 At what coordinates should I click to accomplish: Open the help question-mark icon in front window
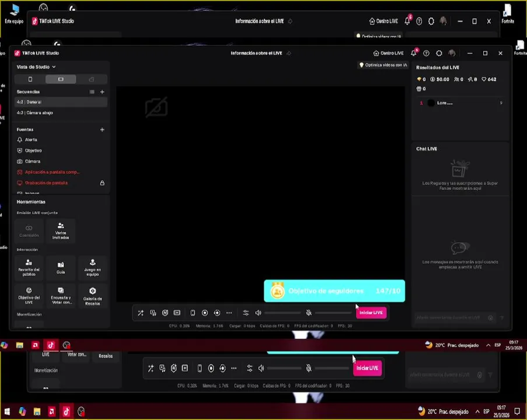click(426, 53)
